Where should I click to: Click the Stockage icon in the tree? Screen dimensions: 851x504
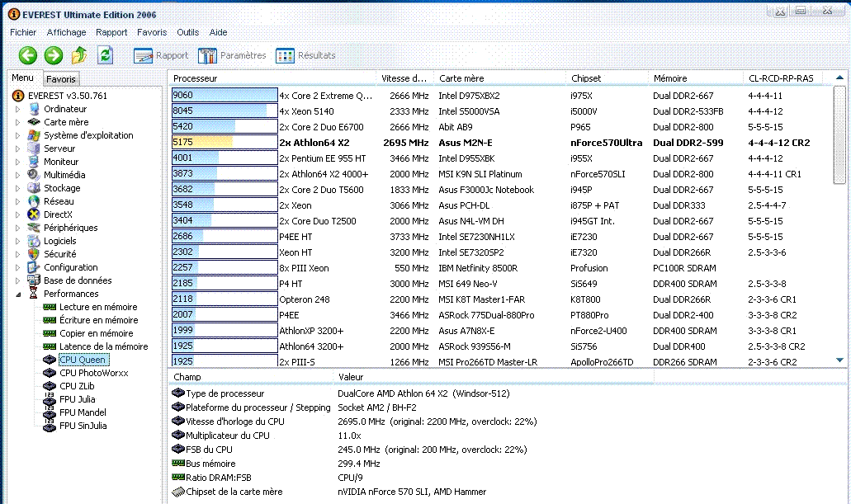34,188
